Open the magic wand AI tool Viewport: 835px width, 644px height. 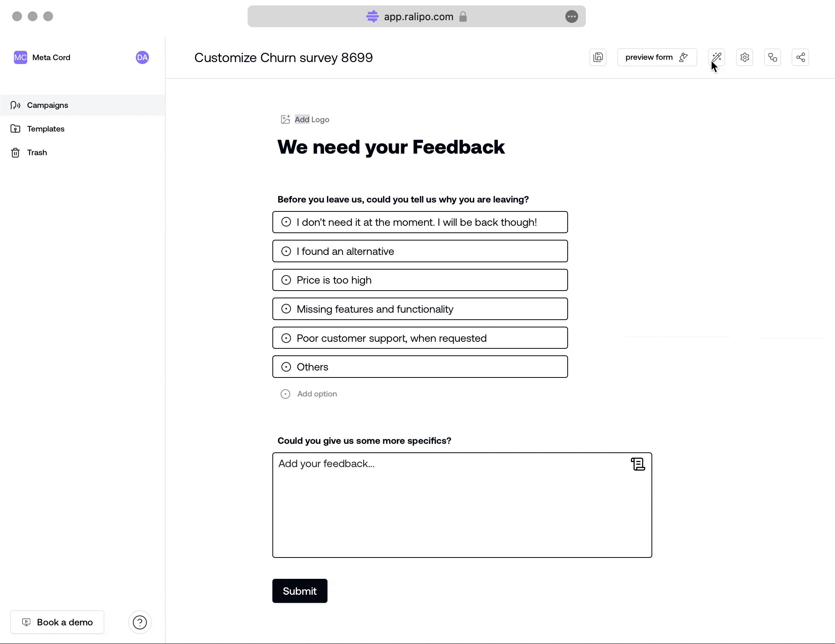pyautogui.click(x=717, y=57)
